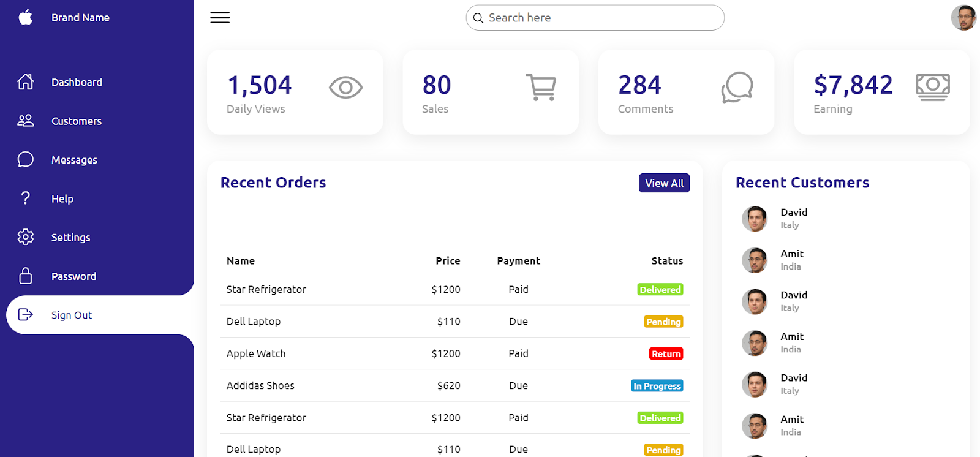The height and width of the screenshot is (457, 980).
Task: Click the Apple brand logo icon
Action: 26,17
